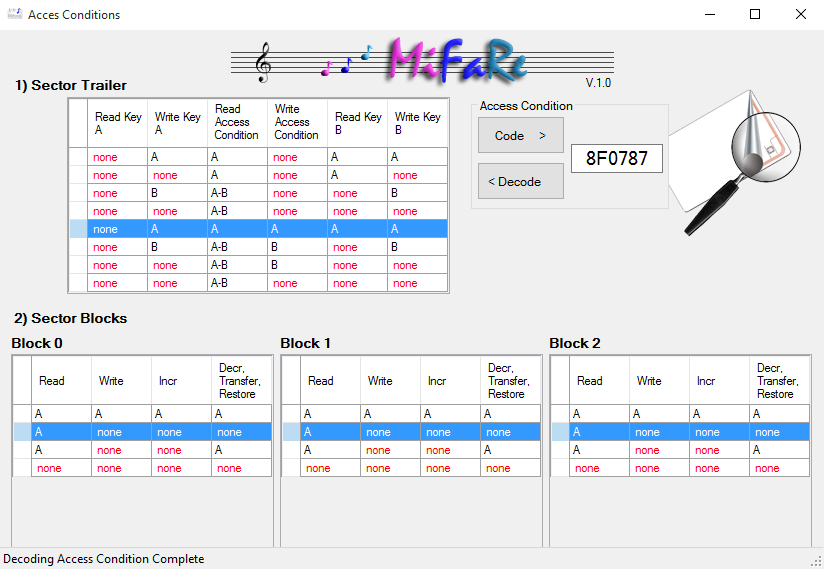Click the Read Key B column header
The image size is (824, 569).
click(x=357, y=123)
